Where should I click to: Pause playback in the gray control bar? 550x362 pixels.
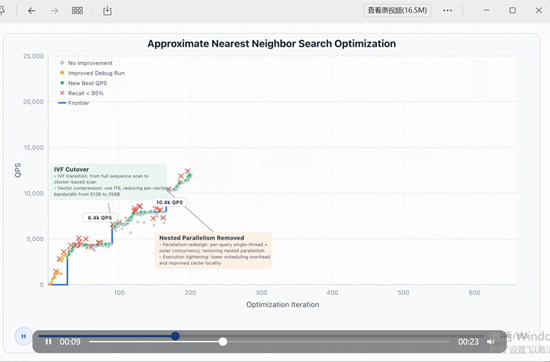pyautogui.click(x=48, y=342)
